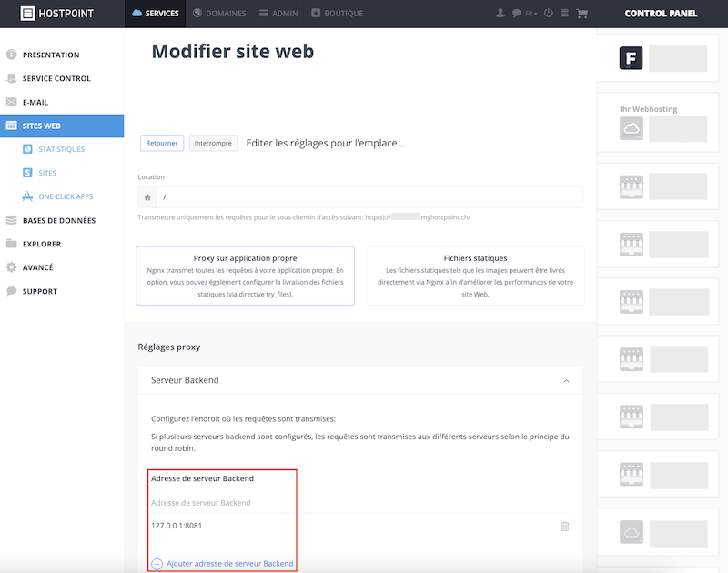Click the server stack icon in header
The width and height of the screenshot is (728, 573).
pos(564,13)
